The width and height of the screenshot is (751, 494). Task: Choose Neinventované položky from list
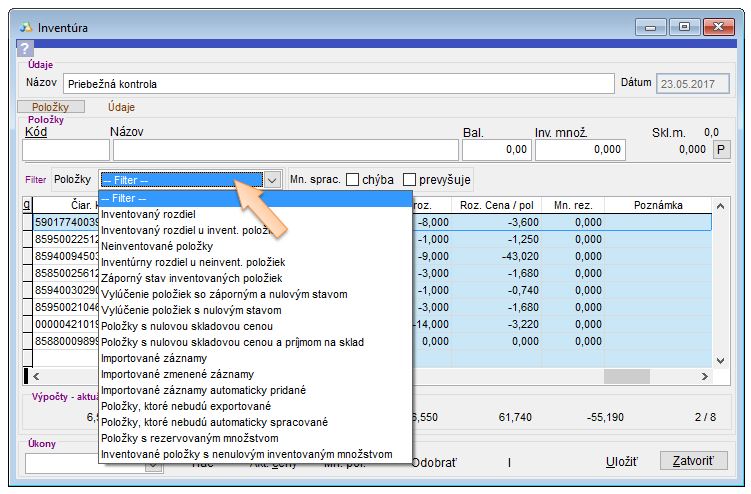click(157, 246)
